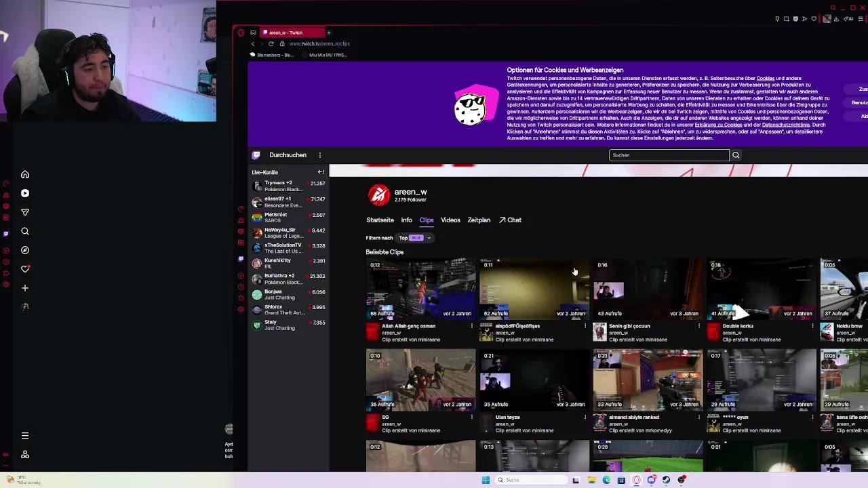Click the Twitch logo home icon
This screenshot has width=868, height=488.
(256, 155)
